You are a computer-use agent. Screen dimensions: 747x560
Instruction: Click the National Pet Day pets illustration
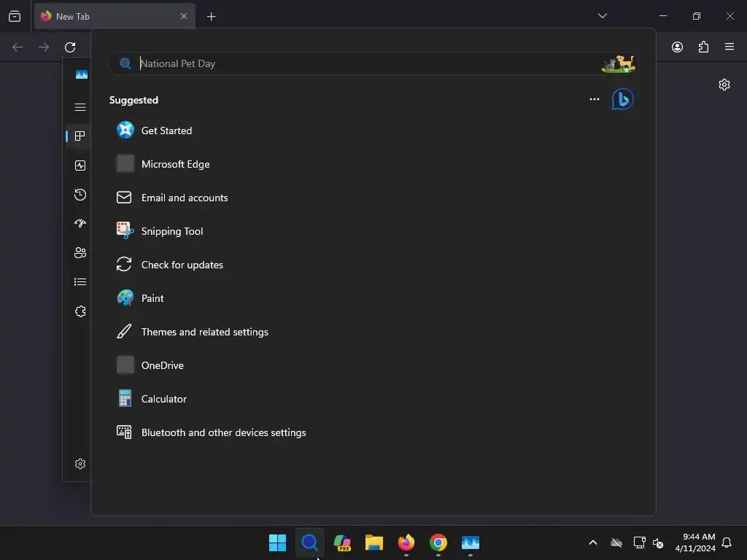619,64
